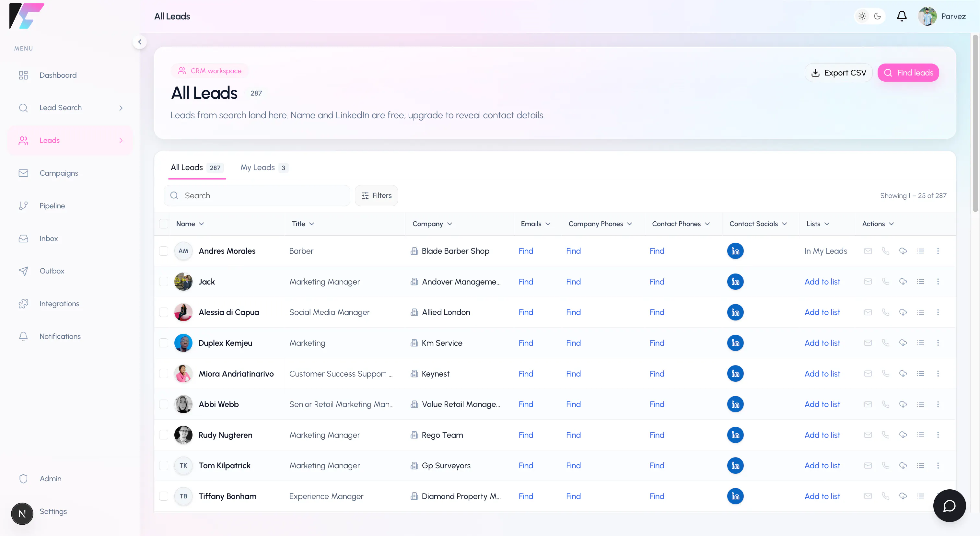Expand the Lead Search submenu chevron
This screenshot has height=536, width=980.
click(121, 108)
